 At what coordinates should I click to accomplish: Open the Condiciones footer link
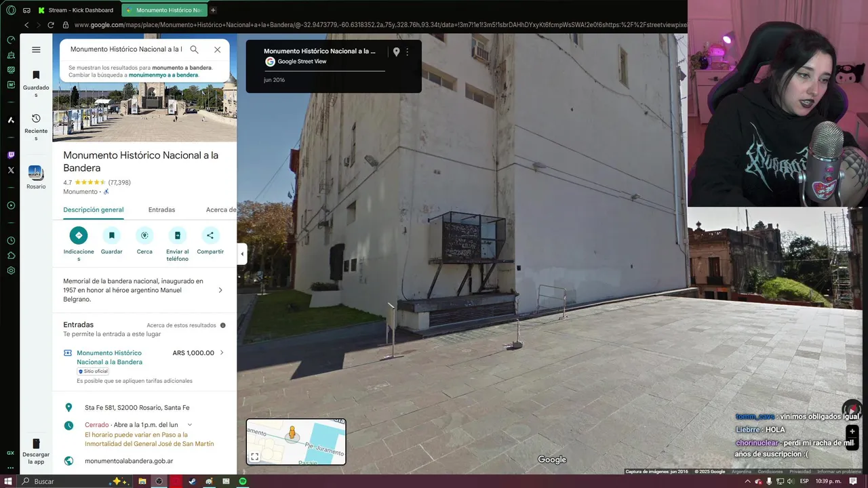click(770, 472)
